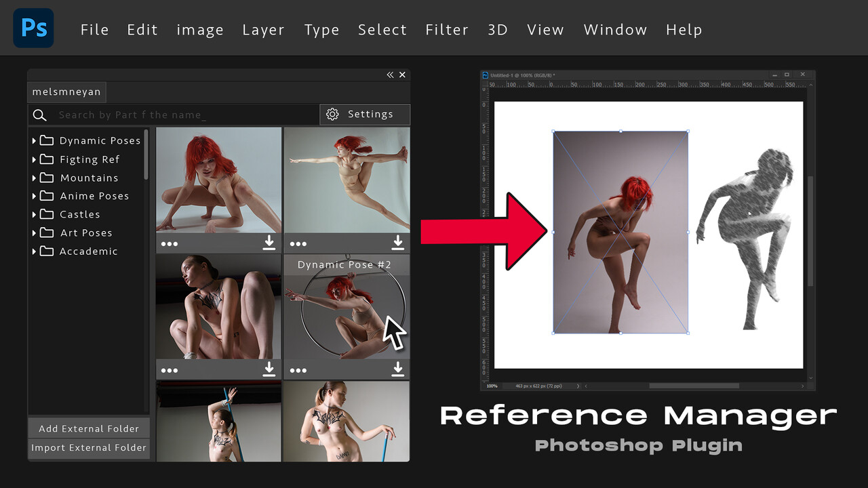This screenshot has width=868, height=488.
Task: Click the Mountains folder icon
Action: tap(47, 178)
